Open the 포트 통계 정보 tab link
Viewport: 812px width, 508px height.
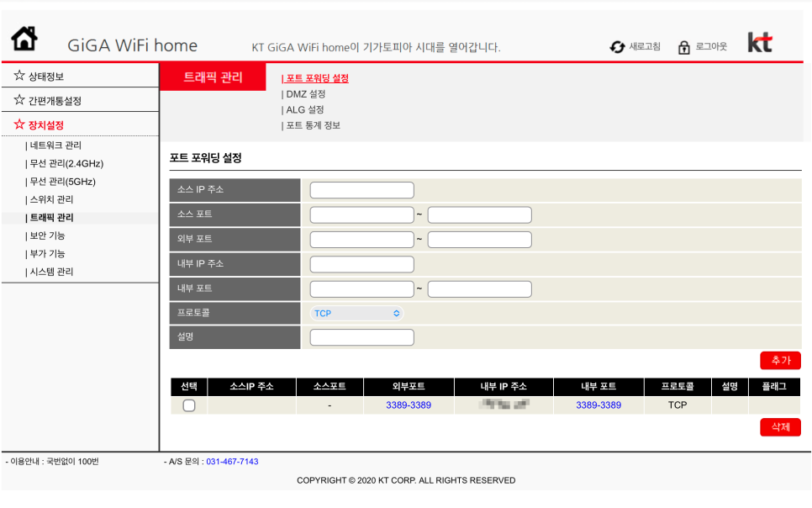[313, 125]
